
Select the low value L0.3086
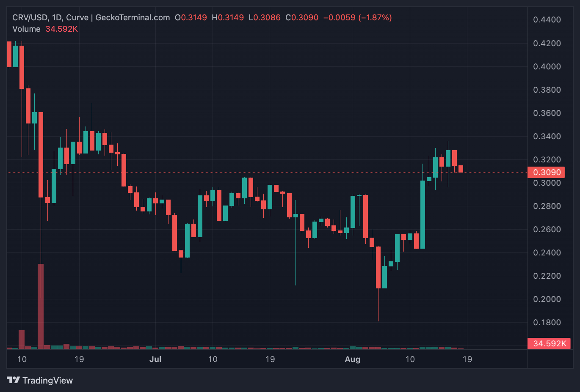265,17
